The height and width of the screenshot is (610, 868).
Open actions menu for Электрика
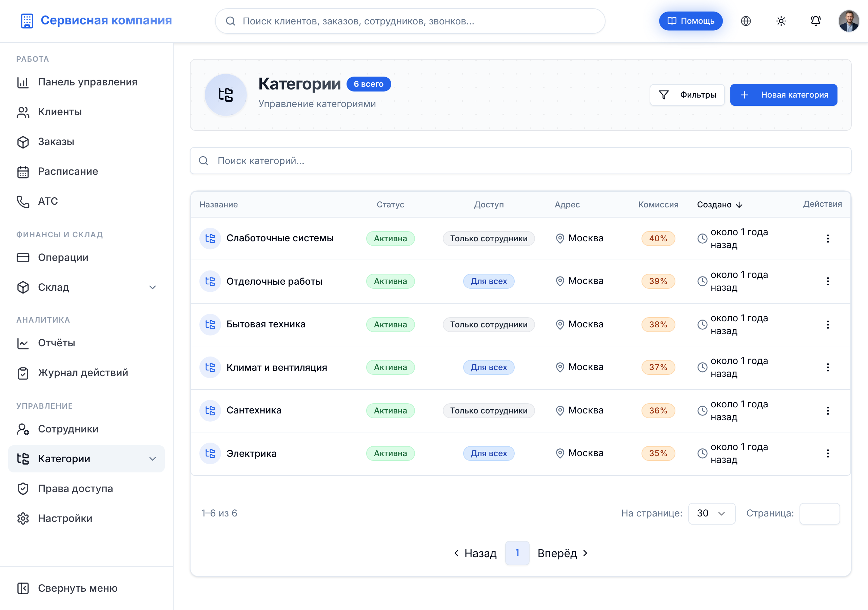(x=828, y=453)
